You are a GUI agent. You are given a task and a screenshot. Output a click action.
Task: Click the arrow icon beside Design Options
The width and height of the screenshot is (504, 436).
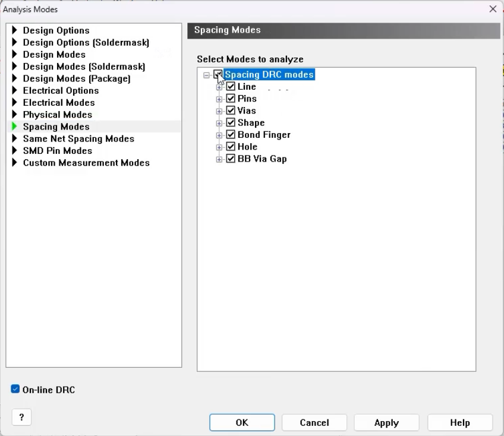14,30
